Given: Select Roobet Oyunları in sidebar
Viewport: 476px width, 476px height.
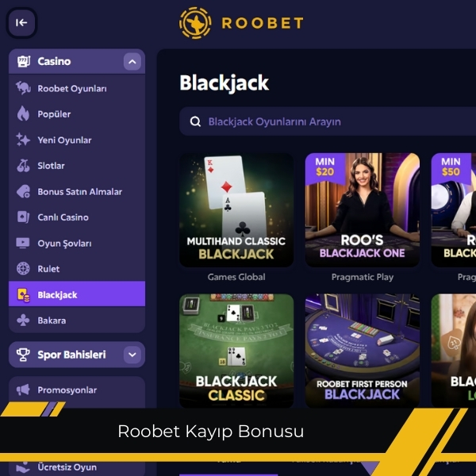Looking at the screenshot, I should [x=77, y=89].
